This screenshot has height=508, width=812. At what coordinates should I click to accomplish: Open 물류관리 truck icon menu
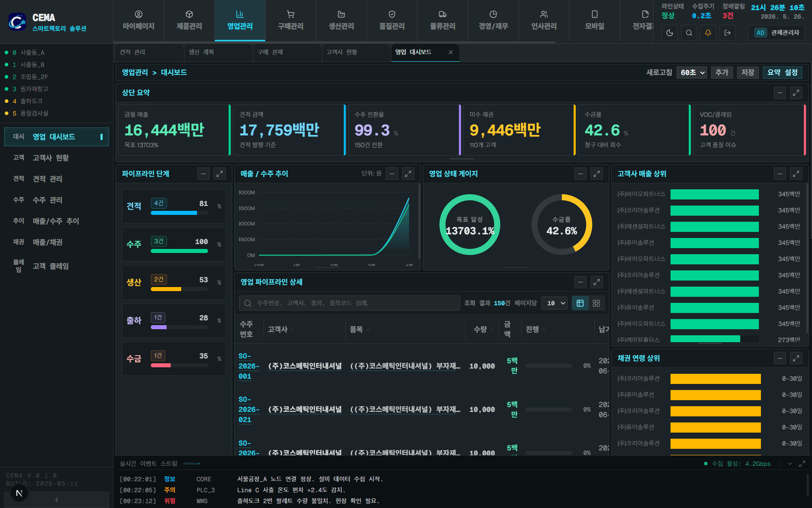(x=443, y=20)
